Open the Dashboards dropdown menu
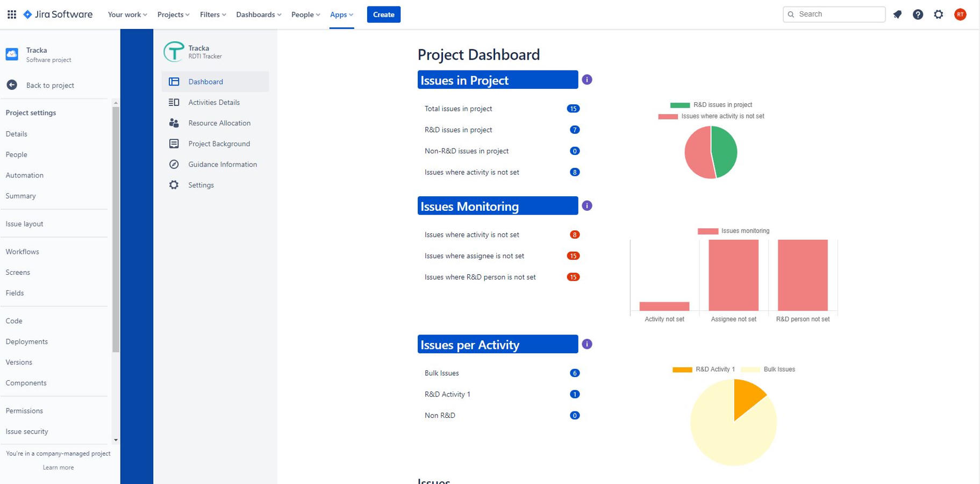 click(x=258, y=15)
